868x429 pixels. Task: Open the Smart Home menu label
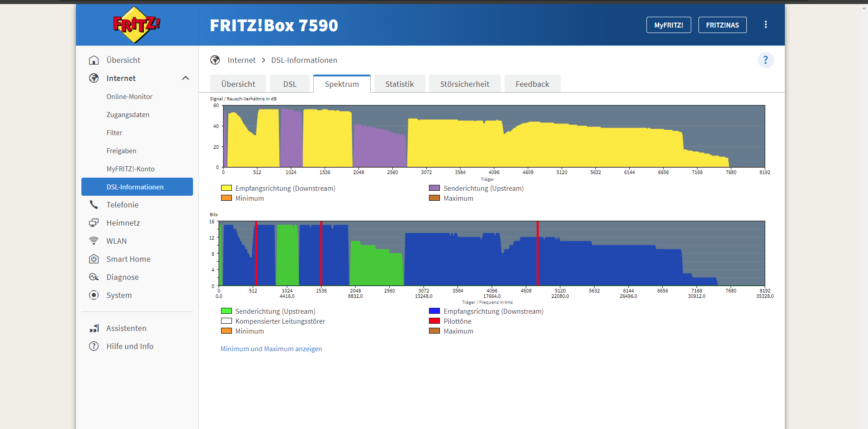[x=128, y=259]
